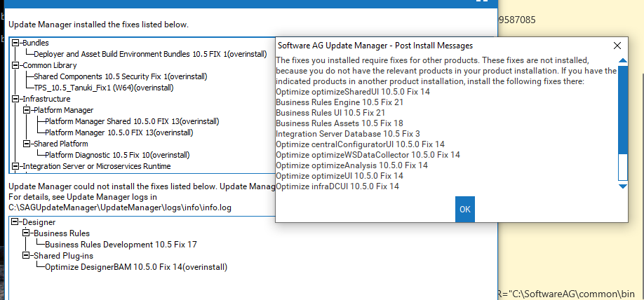The image size is (644, 300).
Task: Collapse the Shared Plug-ins tree node
Action: click(27, 256)
